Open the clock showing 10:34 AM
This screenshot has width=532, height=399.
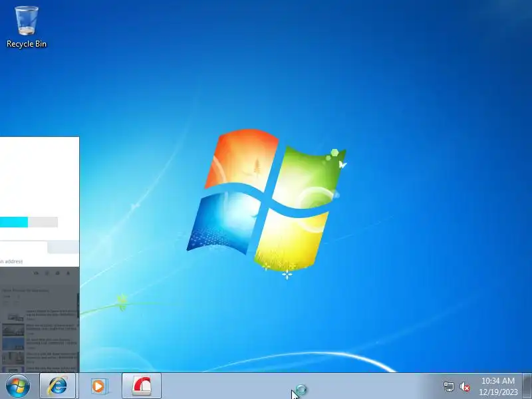click(498, 386)
